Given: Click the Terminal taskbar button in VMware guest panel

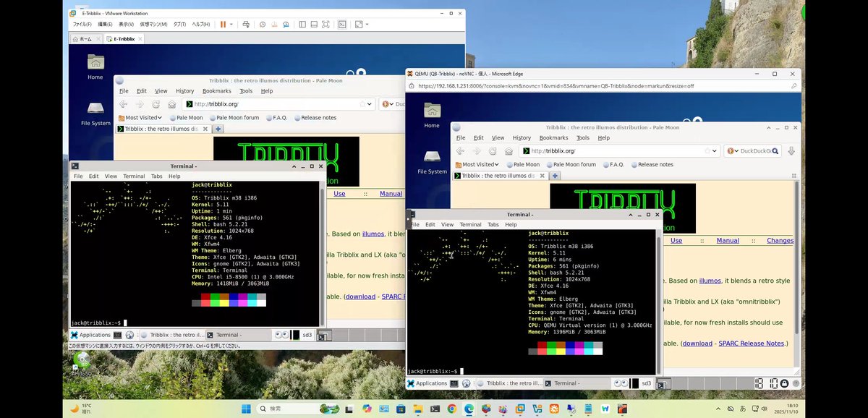Looking at the screenshot, I should pos(237,335).
